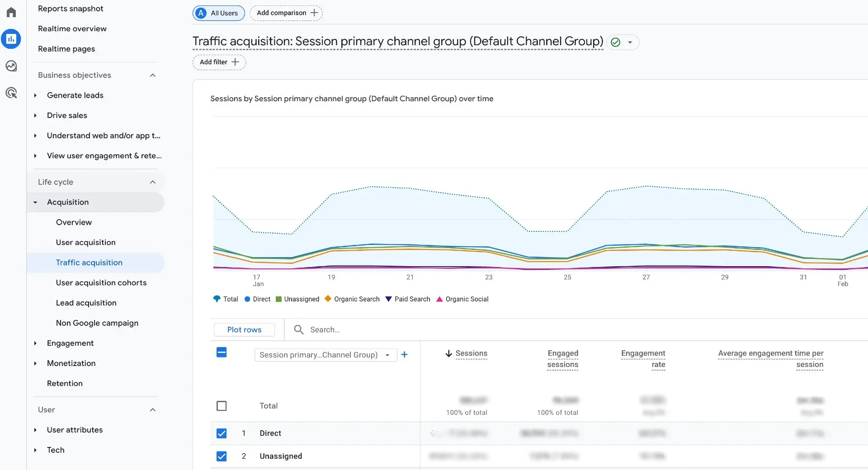Click the All Users audience chip icon

pos(200,13)
